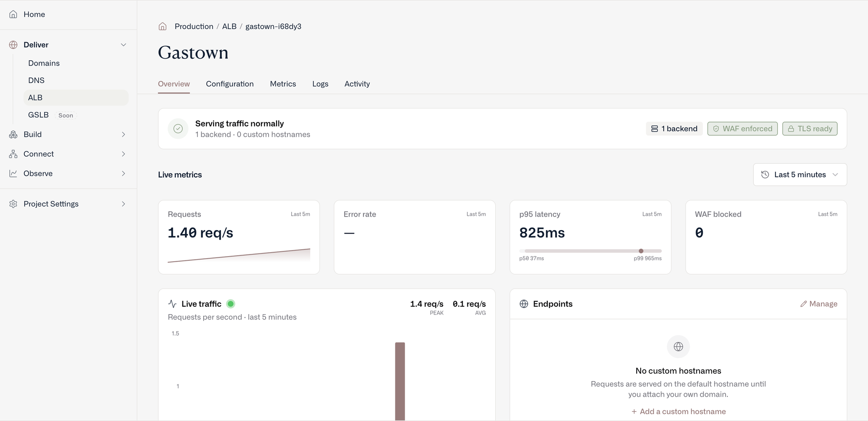The image size is (868, 421).
Task: Collapse the Deliver section chevron
Action: click(124, 45)
